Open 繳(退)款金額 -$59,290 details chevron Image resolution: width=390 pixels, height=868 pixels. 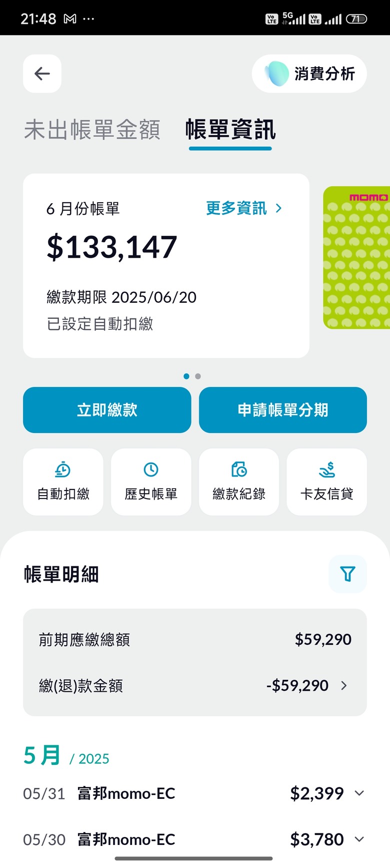[x=344, y=685]
